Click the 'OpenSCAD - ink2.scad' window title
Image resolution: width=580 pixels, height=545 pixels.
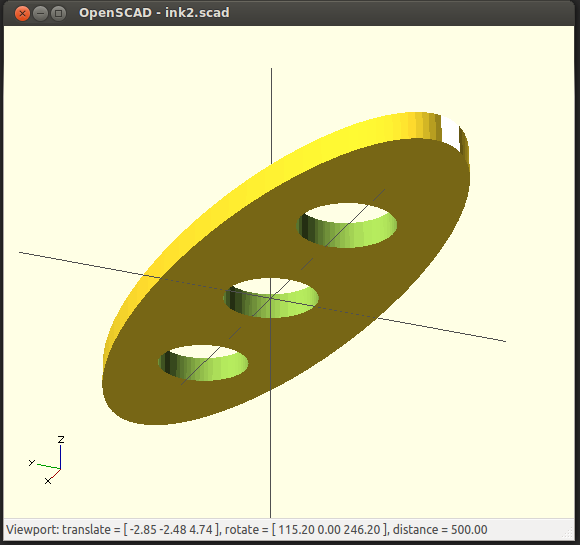pos(154,13)
